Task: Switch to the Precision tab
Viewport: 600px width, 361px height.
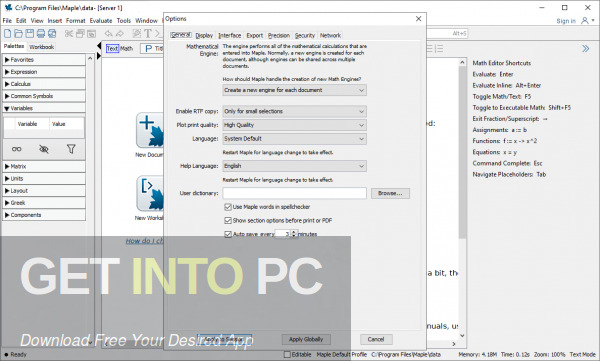Action: 279,35
